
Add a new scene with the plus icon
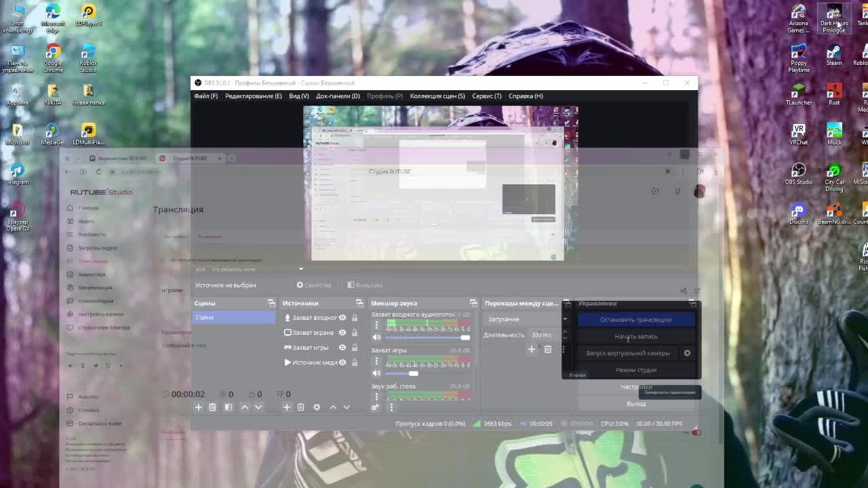[199, 407]
